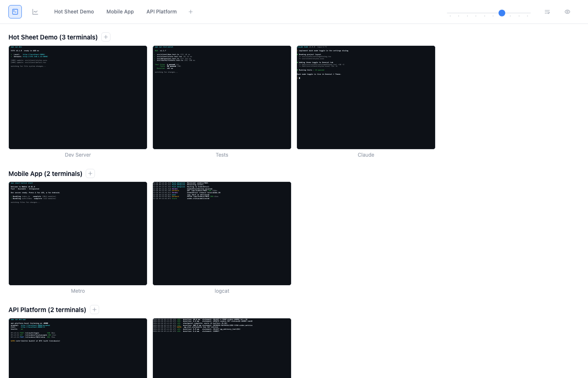Click the word wrap lines icon
588x378 pixels.
(x=547, y=12)
